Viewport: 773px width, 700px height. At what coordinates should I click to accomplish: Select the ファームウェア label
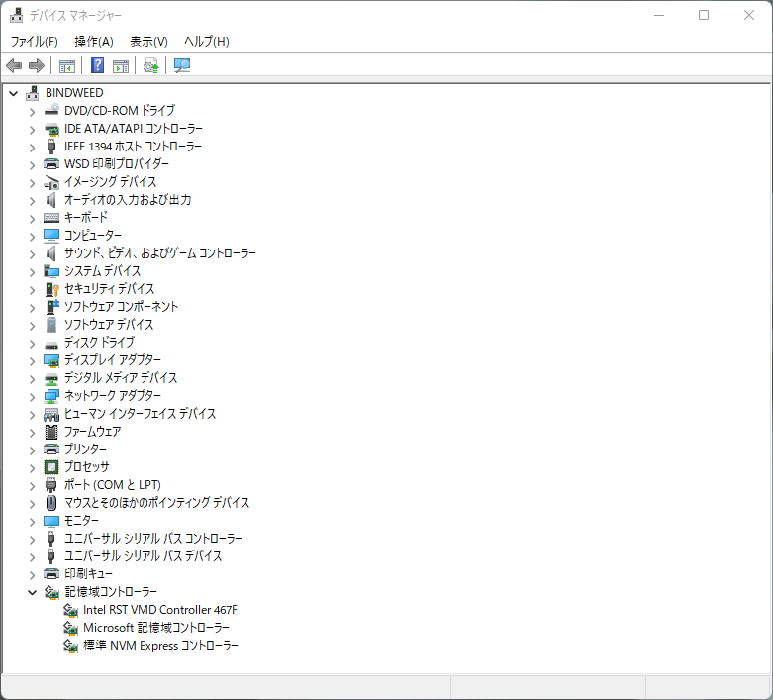pyautogui.click(x=93, y=432)
